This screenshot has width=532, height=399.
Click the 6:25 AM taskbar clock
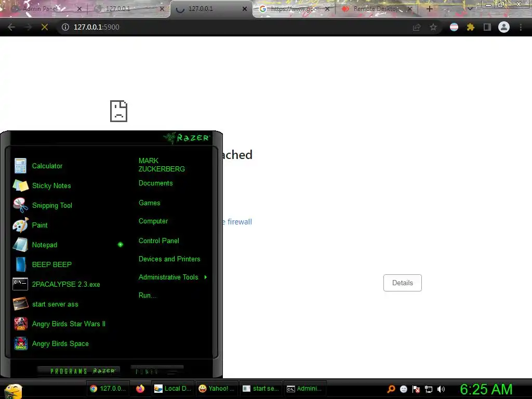(x=486, y=389)
